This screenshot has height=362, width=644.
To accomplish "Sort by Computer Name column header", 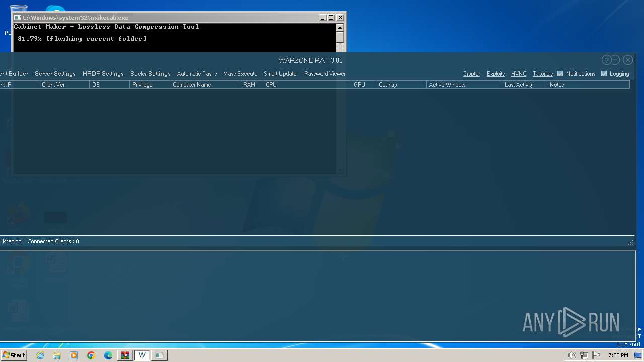I will [205, 85].
